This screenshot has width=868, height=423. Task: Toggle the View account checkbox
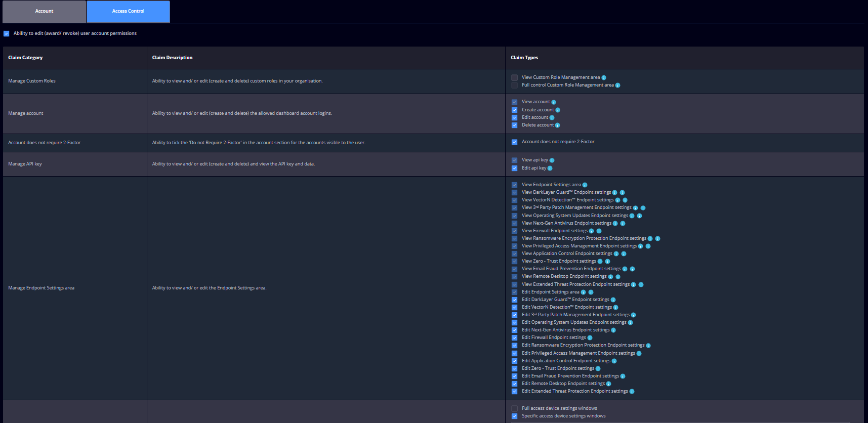(x=514, y=102)
